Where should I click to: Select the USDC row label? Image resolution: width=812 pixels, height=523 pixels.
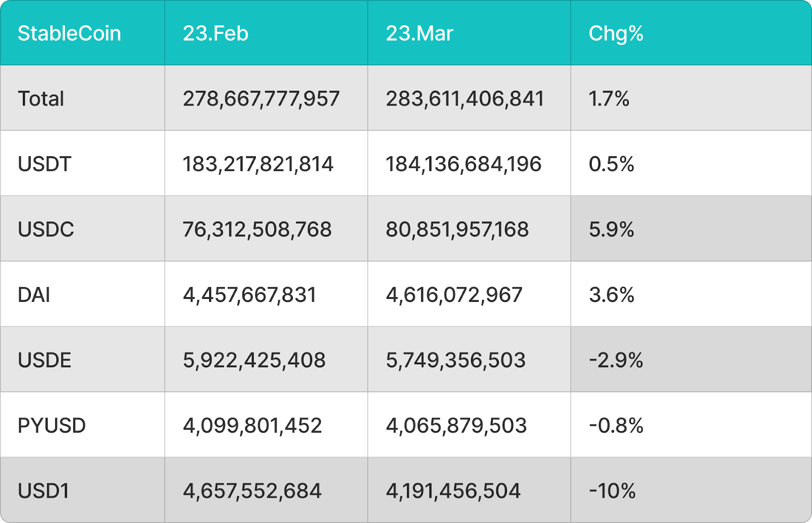[46, 229]
